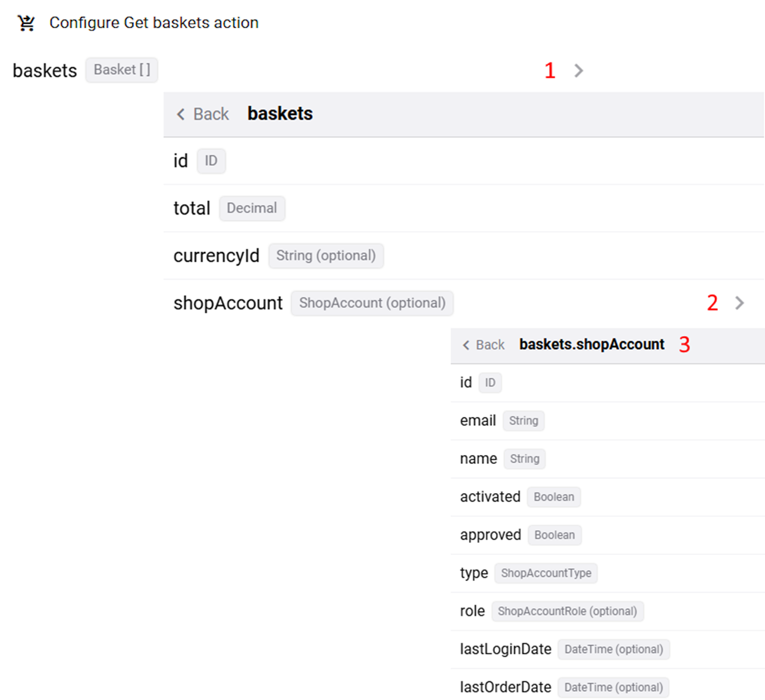765x700 pixels.
Task: Click the shopping cart icon in header
Action: pyautogui.click(x=26, y=23)
